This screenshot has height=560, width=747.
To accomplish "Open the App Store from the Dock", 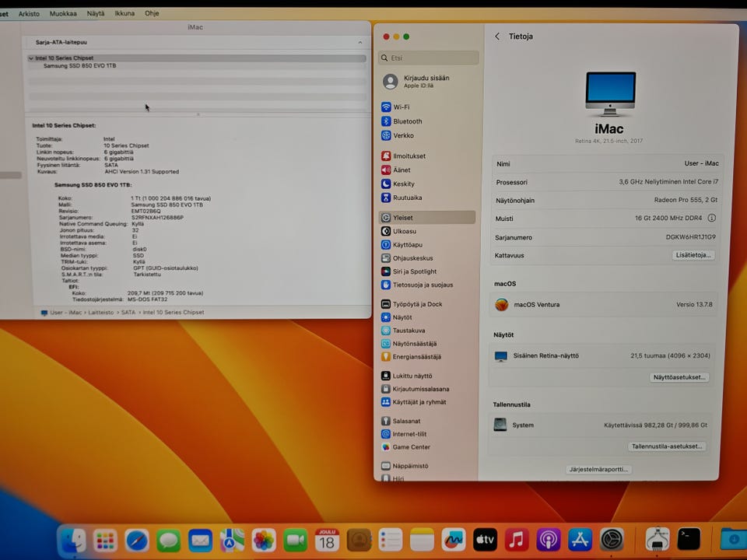I will [x=580, y=539].
